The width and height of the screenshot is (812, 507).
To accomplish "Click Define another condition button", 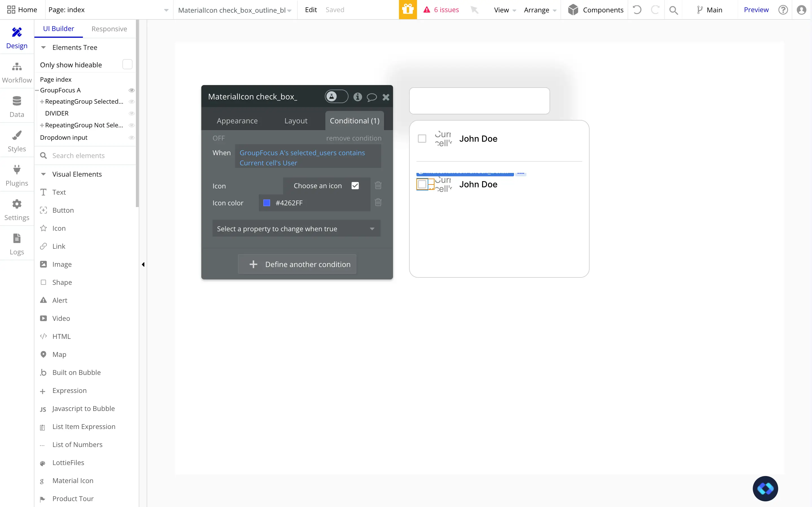I will [297, 264].
